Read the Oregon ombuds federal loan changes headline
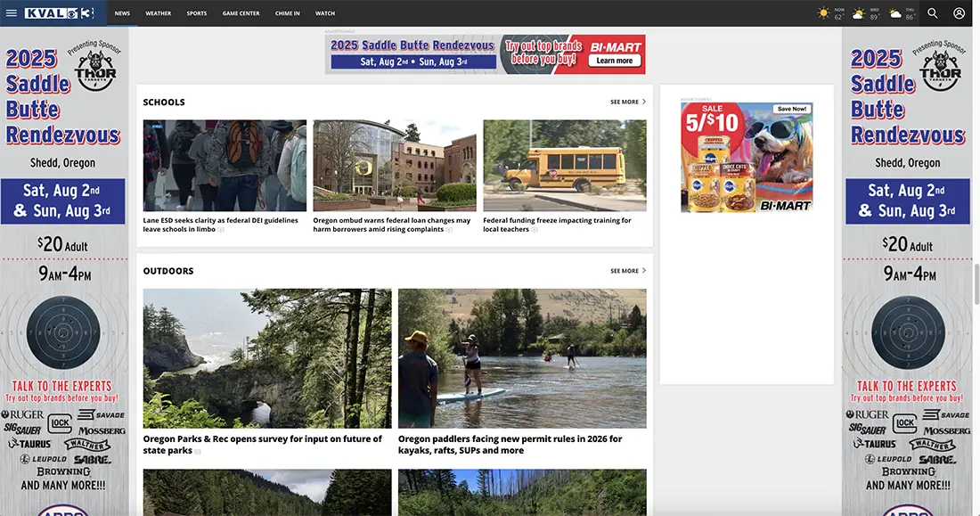This screenshot has width=980, height=516. 392,225
